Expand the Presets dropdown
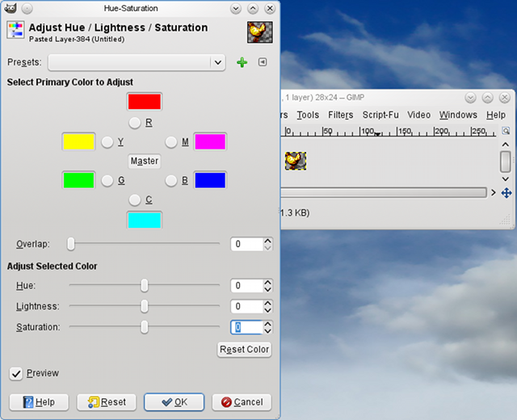The width and height of the screenshot is (517, 420). tap(217, 63)
